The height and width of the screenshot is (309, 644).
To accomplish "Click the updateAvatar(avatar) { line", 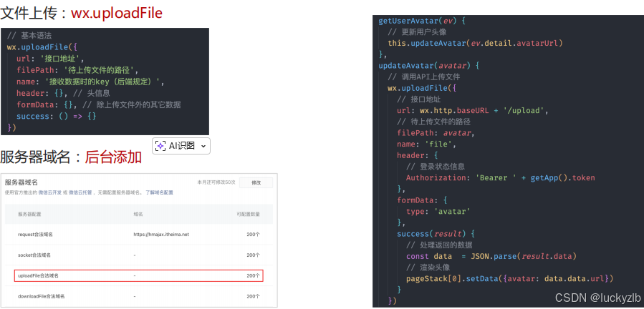I will point(429,65).
